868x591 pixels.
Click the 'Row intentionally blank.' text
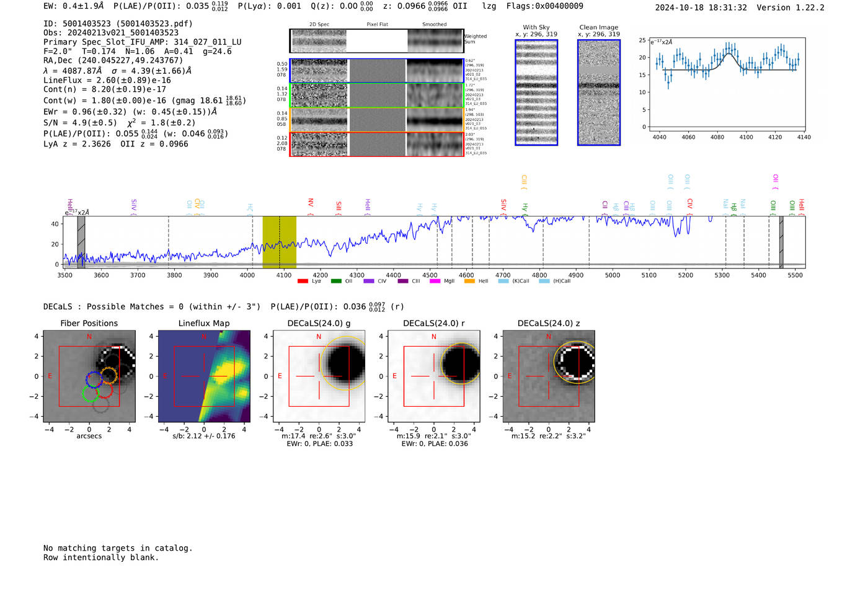[101, 558]
